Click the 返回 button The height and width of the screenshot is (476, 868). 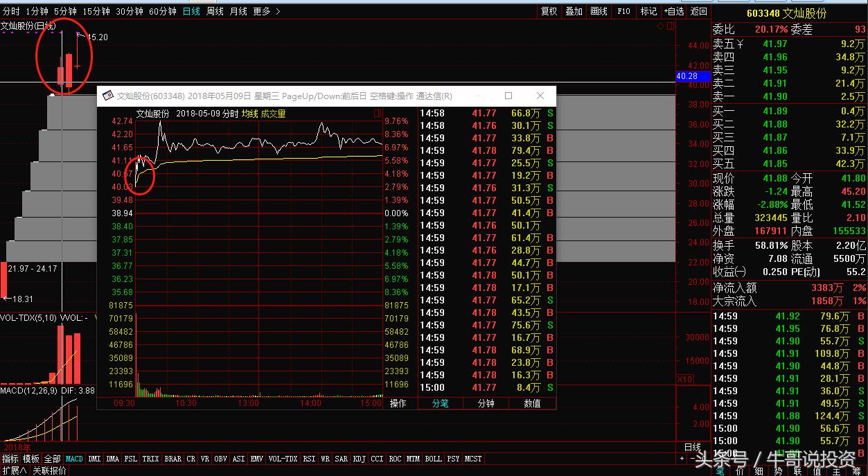click(699, 11)
